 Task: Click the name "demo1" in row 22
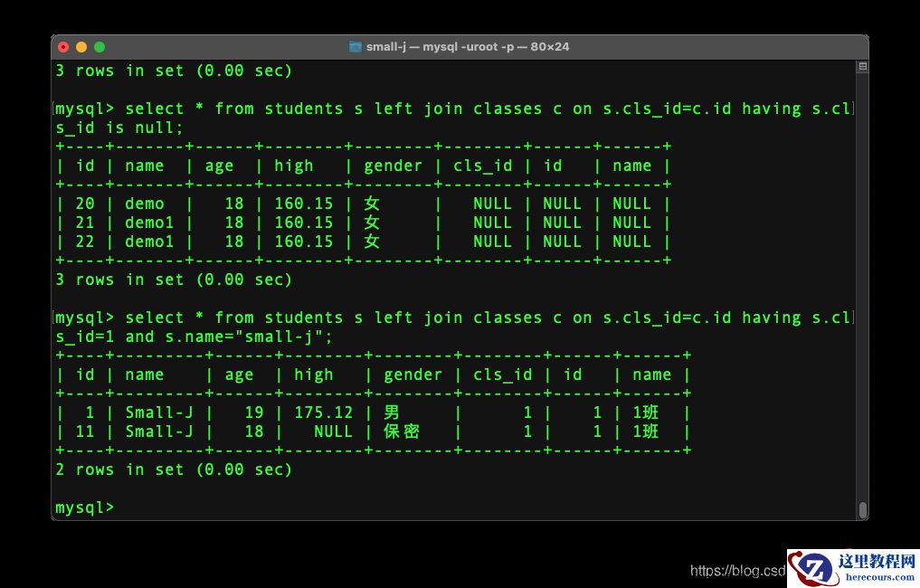149,242
